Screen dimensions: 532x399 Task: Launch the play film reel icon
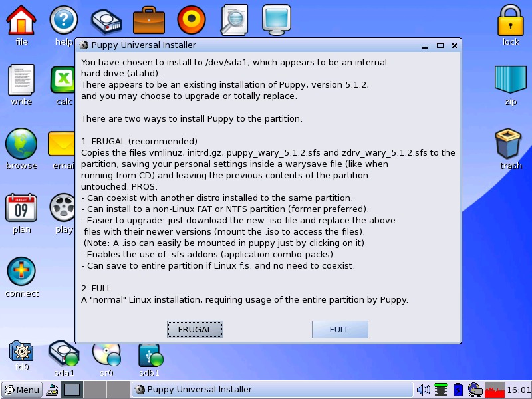tap(63, 207)
